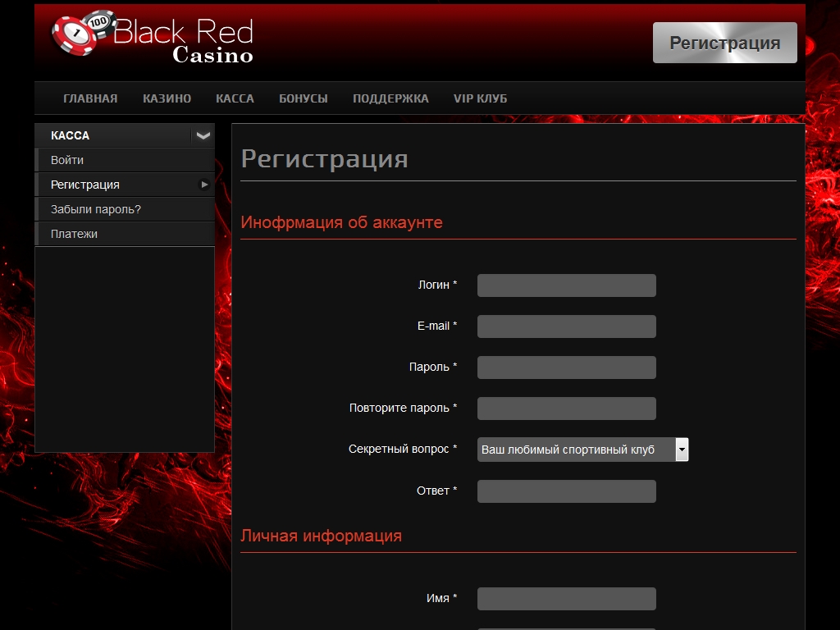Click into the E-mail text field
This screenshot has height=630, width=840.
(566, 326)
